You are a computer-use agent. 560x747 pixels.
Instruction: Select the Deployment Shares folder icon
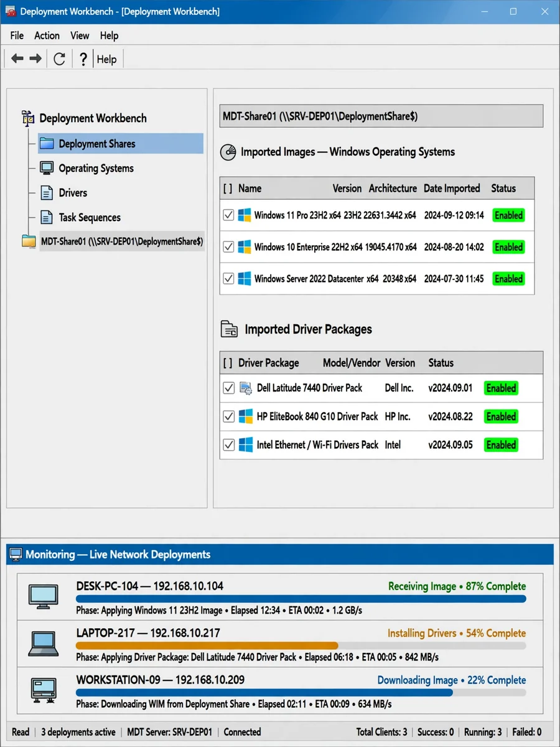(47, 144)
